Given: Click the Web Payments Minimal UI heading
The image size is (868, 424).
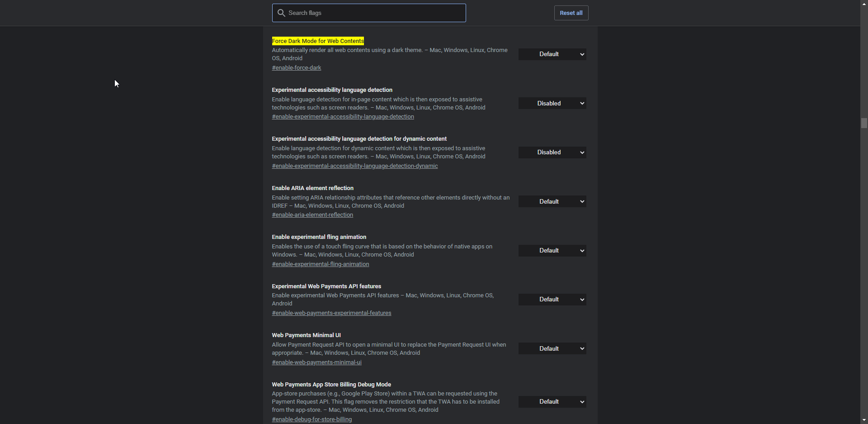Looking at the screenshot, I should click(307, 335).
